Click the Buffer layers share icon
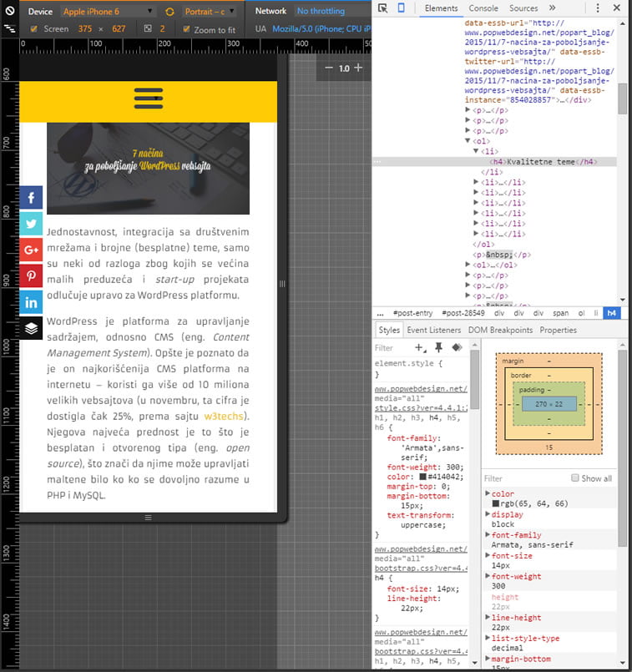The width and height of the screenshot is (632, 672). pos(31,328)
